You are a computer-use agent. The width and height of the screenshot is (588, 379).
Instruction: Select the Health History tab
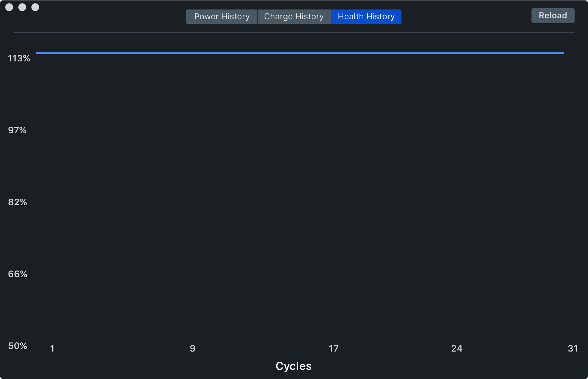(x=366, y=17)
